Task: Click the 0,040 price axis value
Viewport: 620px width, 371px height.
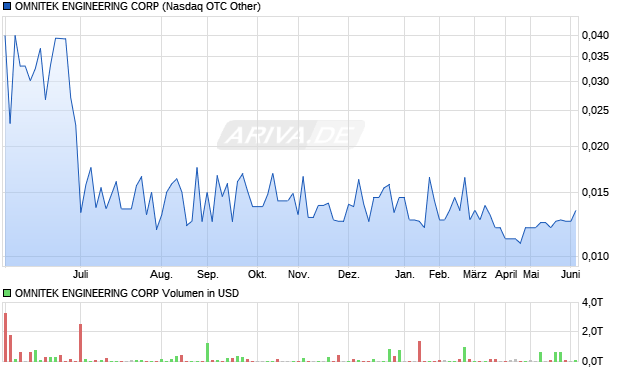Action: point(595,36)
